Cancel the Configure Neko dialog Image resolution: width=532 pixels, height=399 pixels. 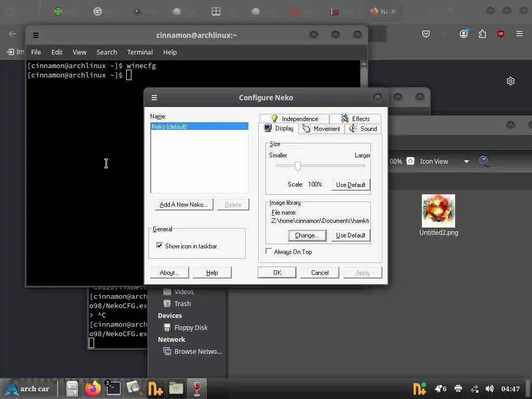320,272
